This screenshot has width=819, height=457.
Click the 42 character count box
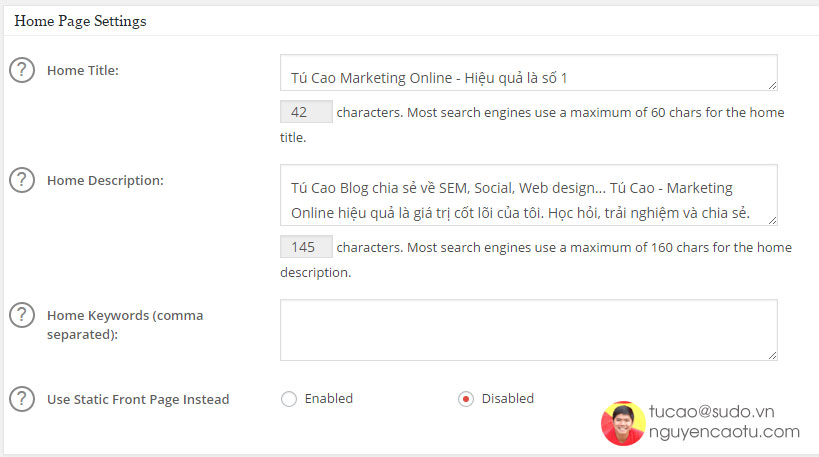click(306, 112)
